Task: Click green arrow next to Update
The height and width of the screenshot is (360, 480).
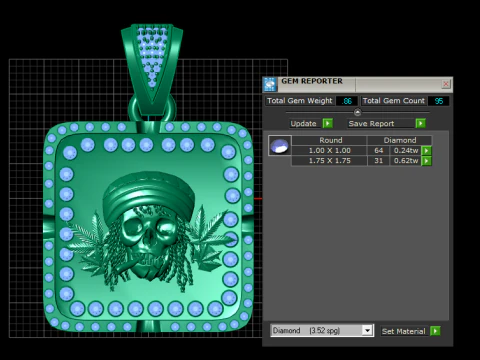Action: (x=328, y=124)
